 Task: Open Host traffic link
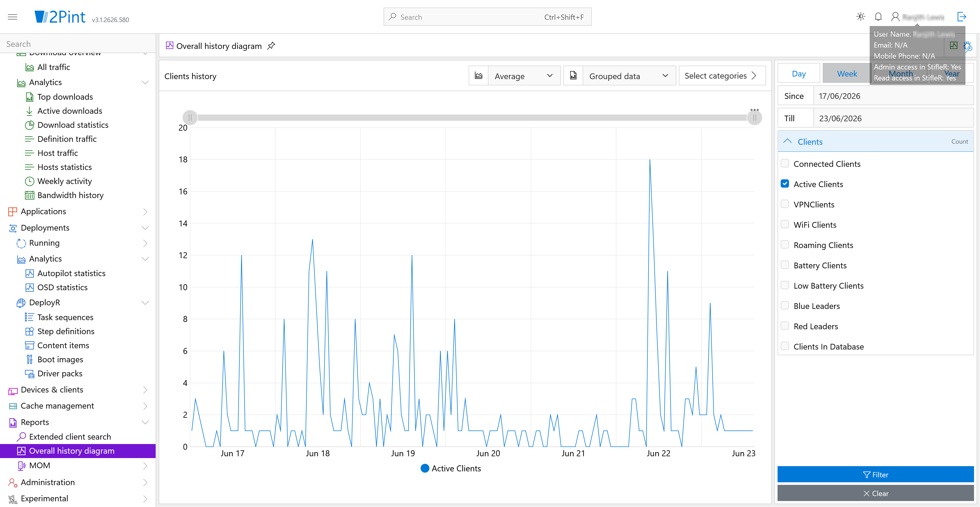58,153
